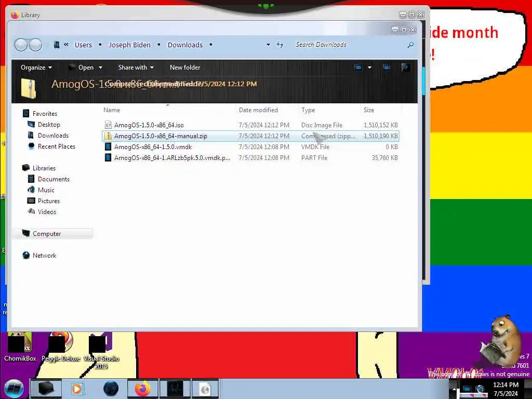Click Joseph Biden in the breadcrumb path

point(129,45)
